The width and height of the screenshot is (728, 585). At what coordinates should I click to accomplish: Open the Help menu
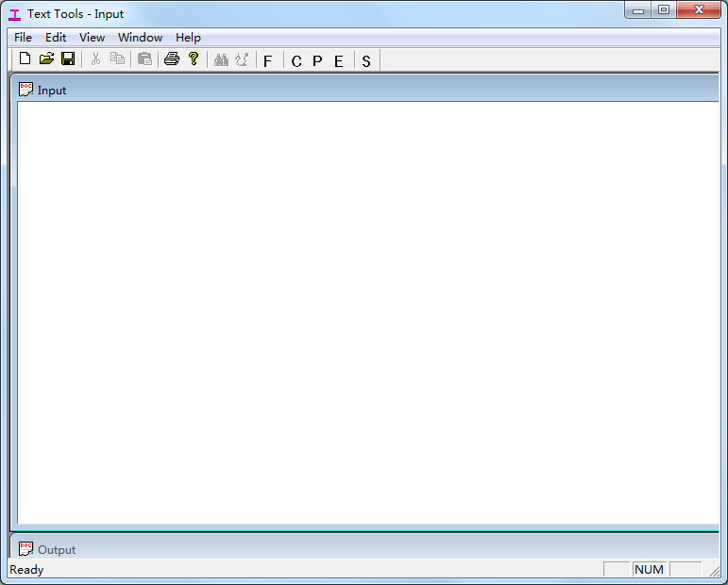188,38
